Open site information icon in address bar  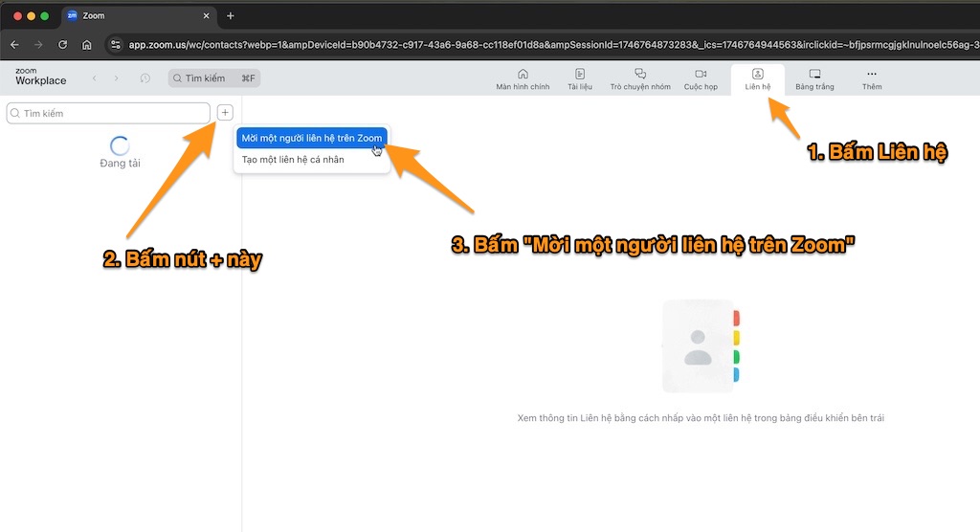[115, 44]
